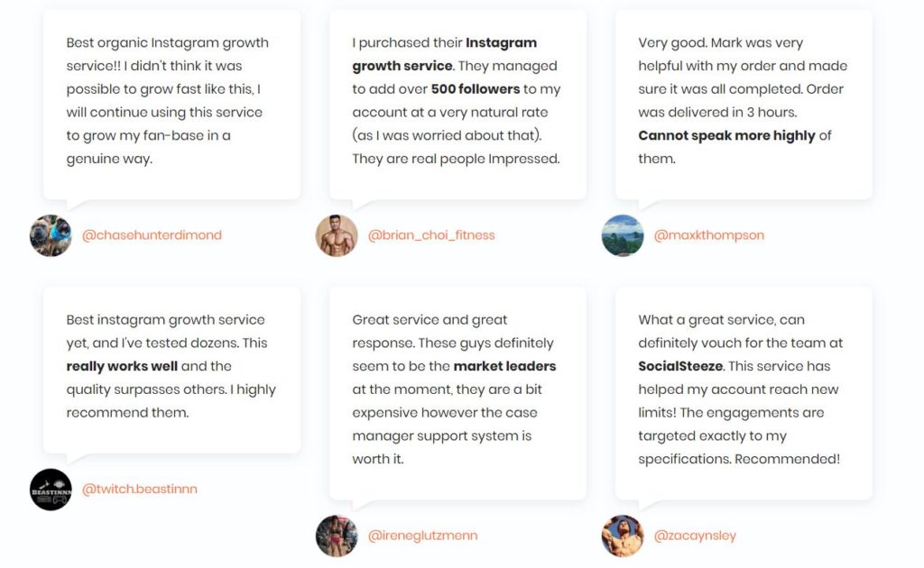Click the "Best organic Instagram growth" testimonial card
924x568 pixels.
coord(171,105)
